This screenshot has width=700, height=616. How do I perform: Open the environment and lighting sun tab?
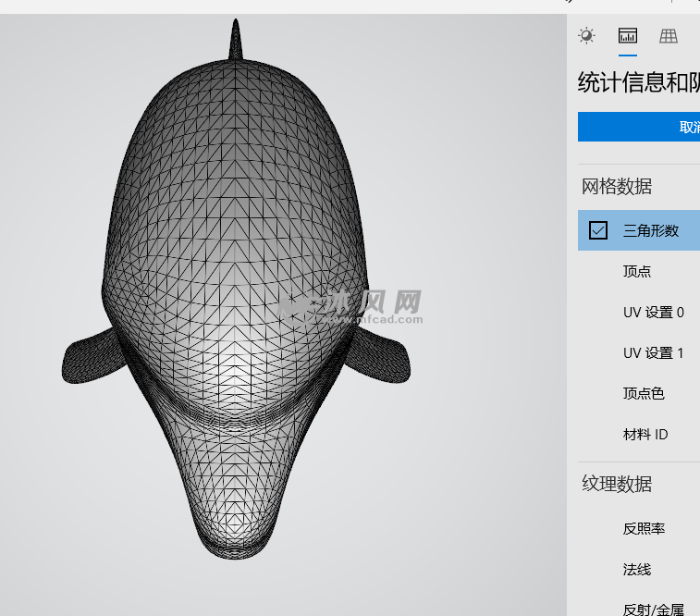tap(586, 36)
